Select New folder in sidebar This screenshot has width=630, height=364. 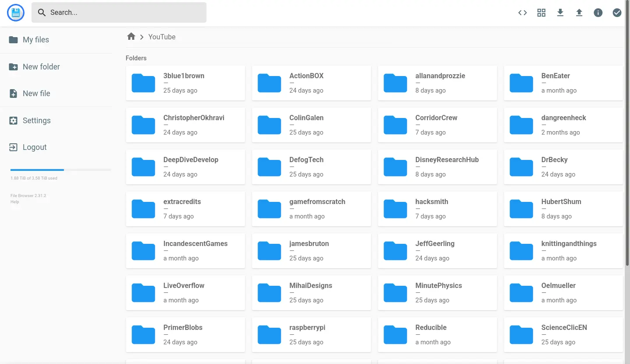tap(56, 67)
